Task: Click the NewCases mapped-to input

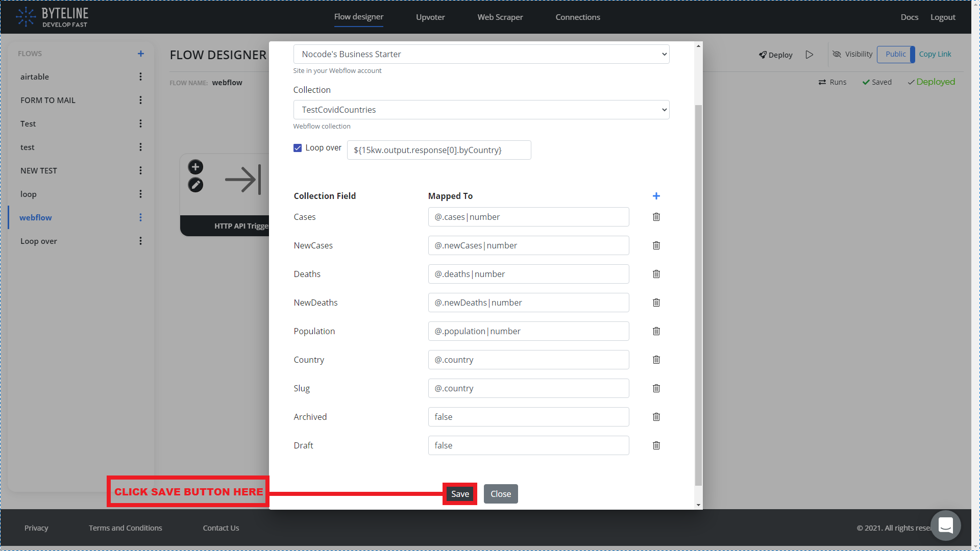Action: point(528,245)
